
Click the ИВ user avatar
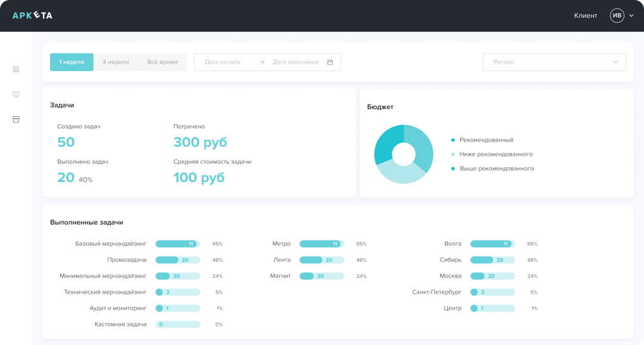pyautogui.click(x=617, y=16)
